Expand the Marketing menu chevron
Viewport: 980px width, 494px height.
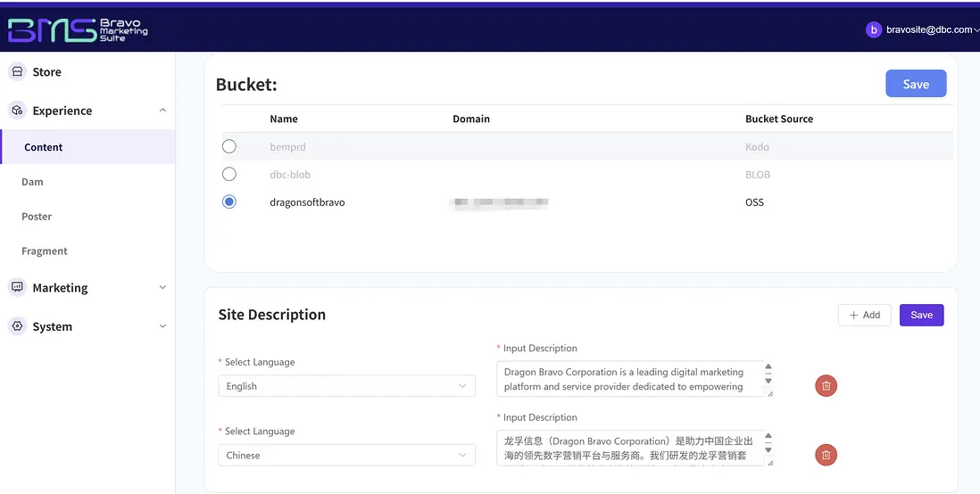(x=162, y=288)
